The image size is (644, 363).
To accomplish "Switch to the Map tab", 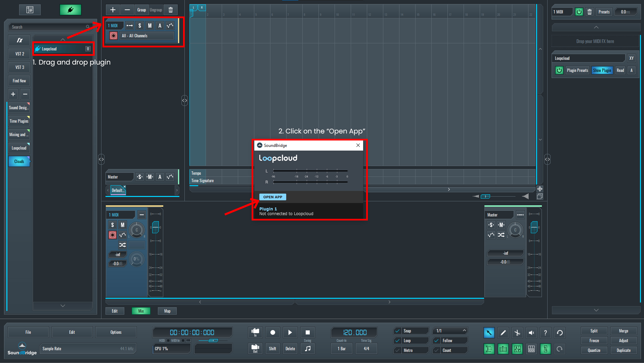I will [167, 311].
